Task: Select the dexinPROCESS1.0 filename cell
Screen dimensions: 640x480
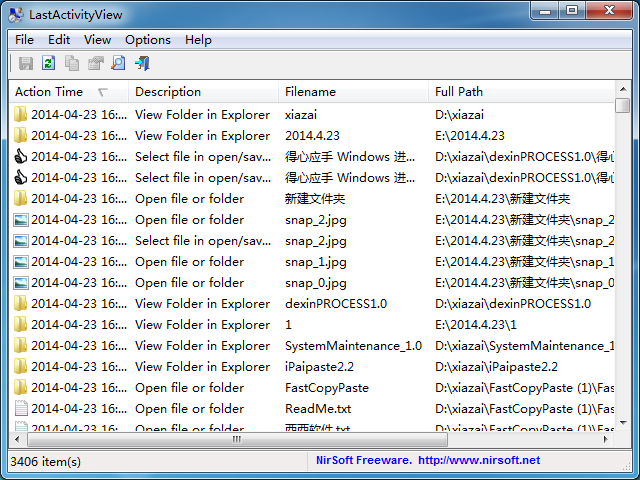Action: 336,304
